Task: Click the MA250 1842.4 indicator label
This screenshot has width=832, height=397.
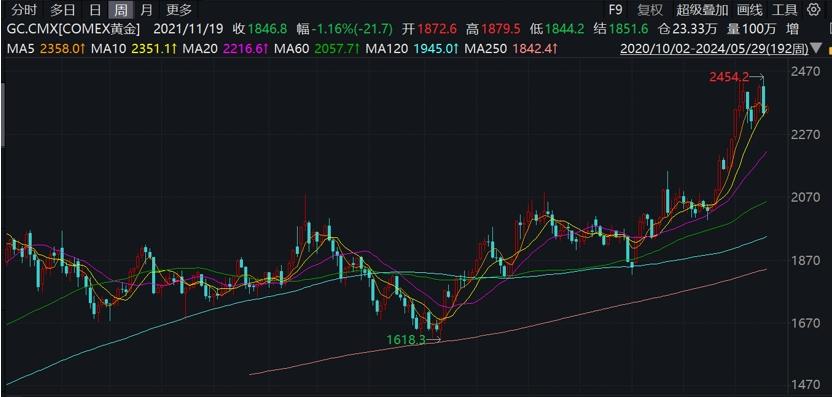Action: pyautogui.click(x=511, y=49)
